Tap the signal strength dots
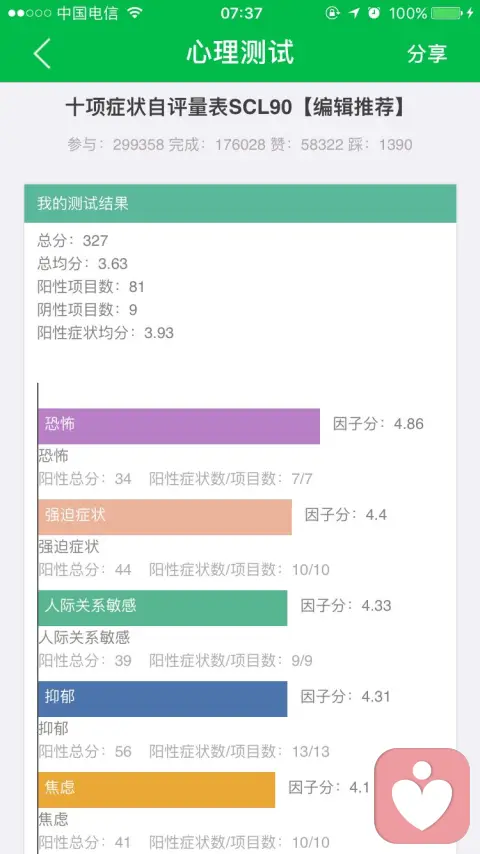480x854 pixels. point(30,13)
